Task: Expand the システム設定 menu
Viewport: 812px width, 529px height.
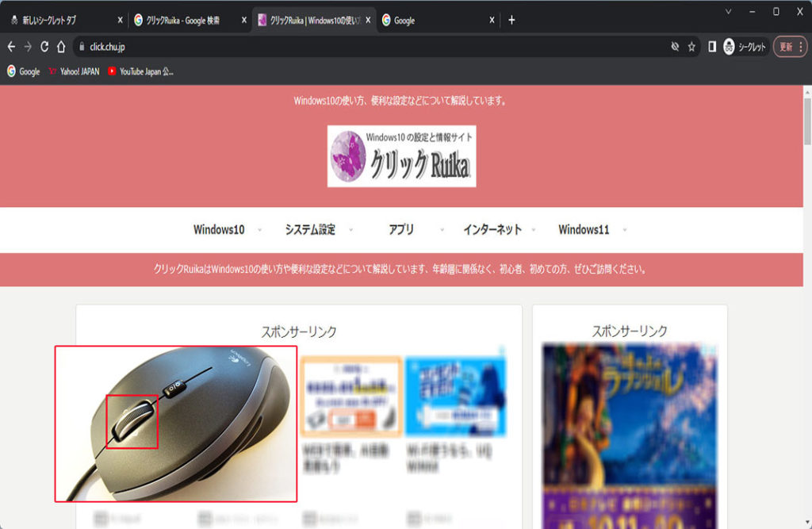Action: (x=310, y=229)
